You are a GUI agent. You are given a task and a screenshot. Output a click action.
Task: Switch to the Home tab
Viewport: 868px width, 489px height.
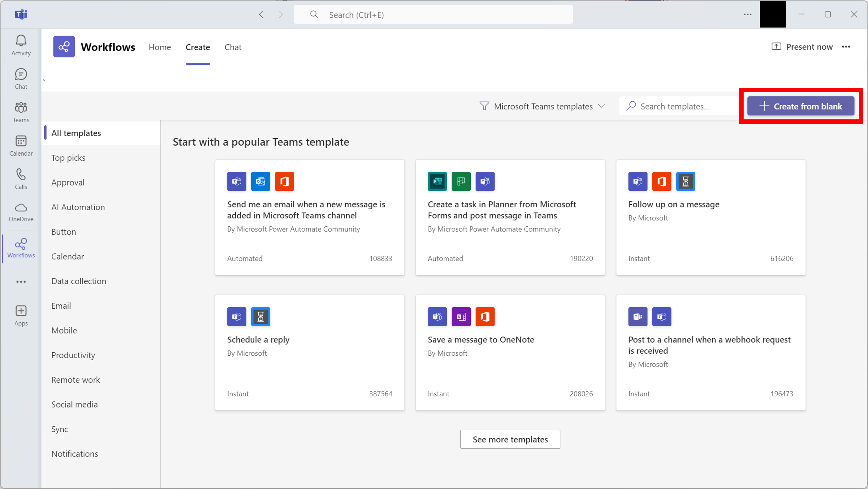[160, 47]
